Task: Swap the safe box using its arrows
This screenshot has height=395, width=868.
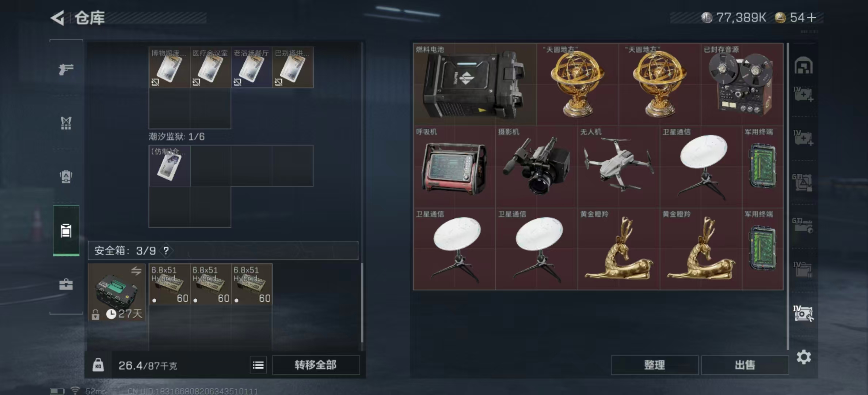Action: [136, 271]
